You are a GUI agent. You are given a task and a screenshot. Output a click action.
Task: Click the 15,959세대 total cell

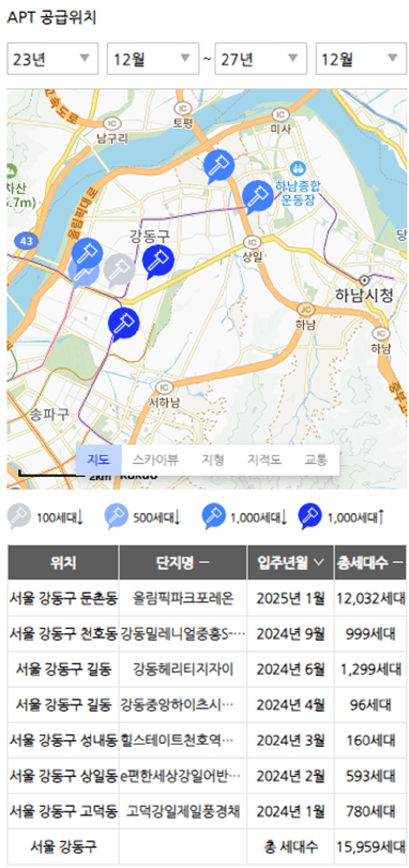point(370,847)
